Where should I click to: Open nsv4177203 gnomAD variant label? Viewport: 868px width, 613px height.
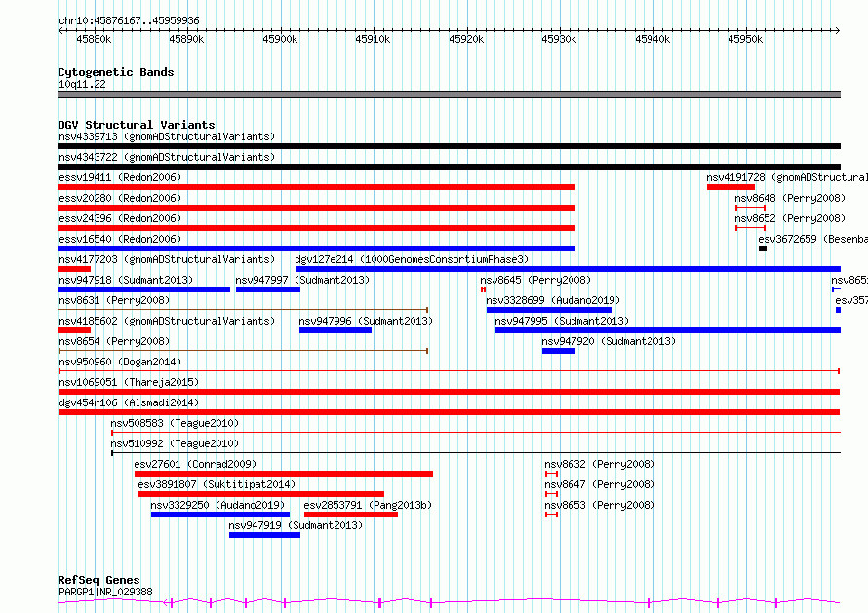click(167, 259)
